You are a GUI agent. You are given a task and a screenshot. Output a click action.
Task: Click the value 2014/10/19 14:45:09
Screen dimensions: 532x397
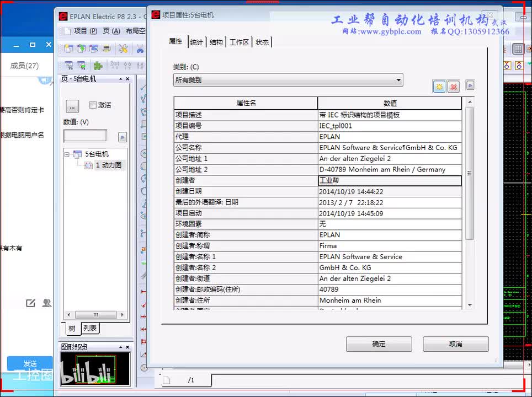351,213
